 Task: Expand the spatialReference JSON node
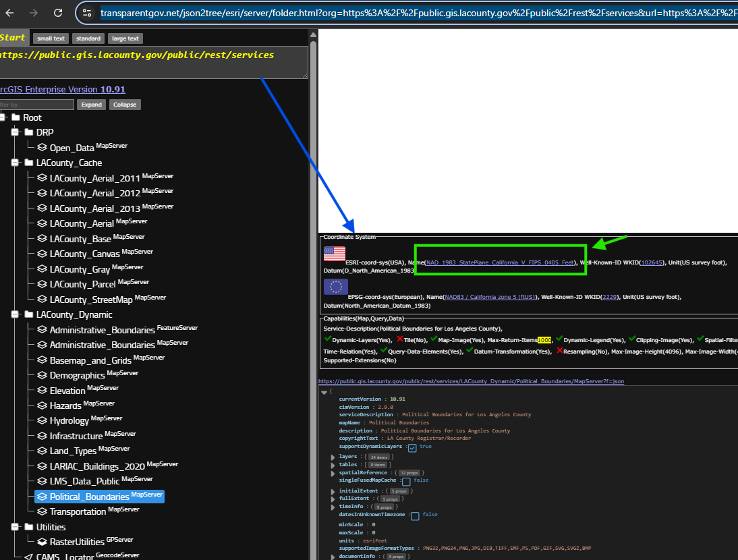tap(333, 473)
